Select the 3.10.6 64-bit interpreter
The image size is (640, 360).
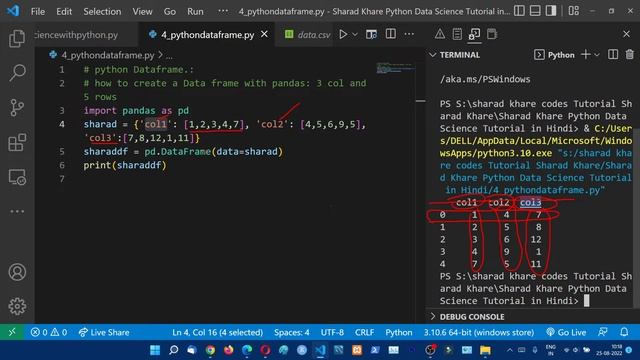(478, 332)
